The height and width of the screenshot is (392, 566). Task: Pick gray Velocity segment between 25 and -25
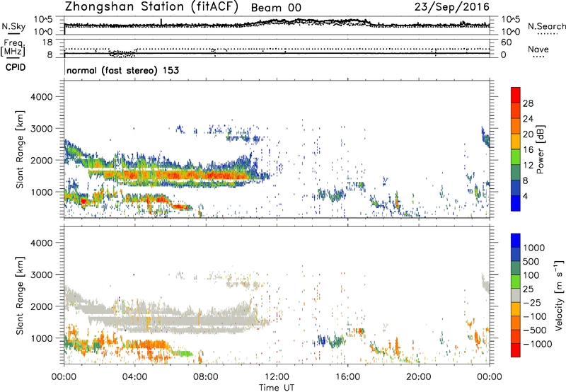[516, 295]
